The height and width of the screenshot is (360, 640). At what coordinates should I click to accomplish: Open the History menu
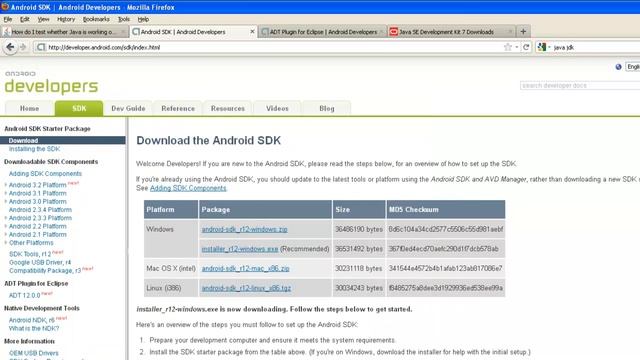coord(66,19)
